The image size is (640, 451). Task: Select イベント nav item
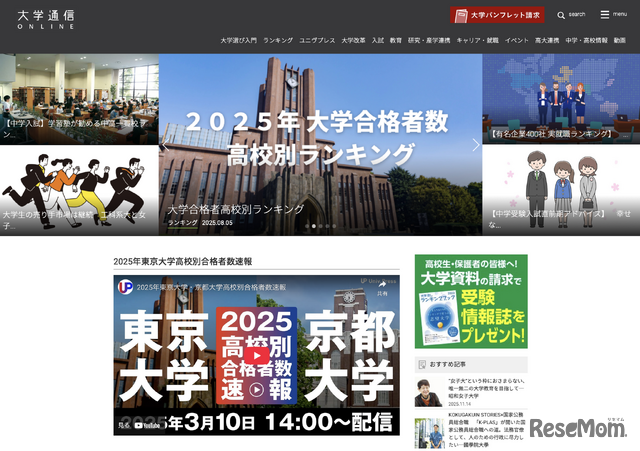(x=517, y=40)
